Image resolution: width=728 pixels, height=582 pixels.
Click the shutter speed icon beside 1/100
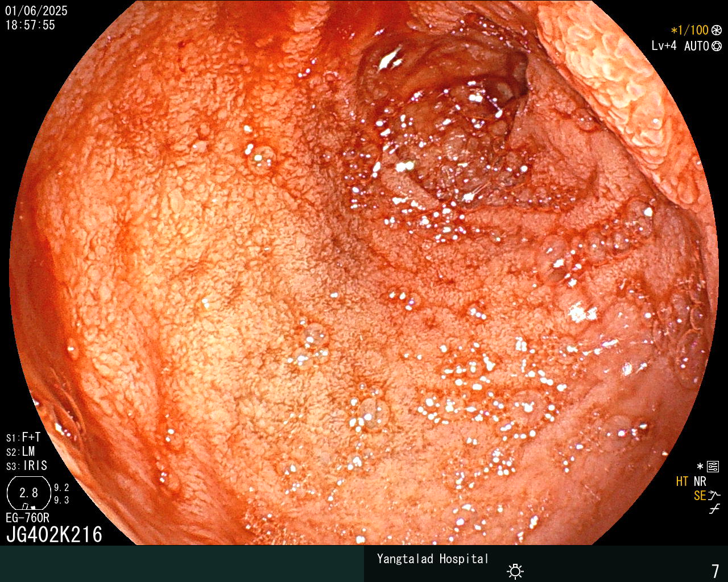point(717,30)
